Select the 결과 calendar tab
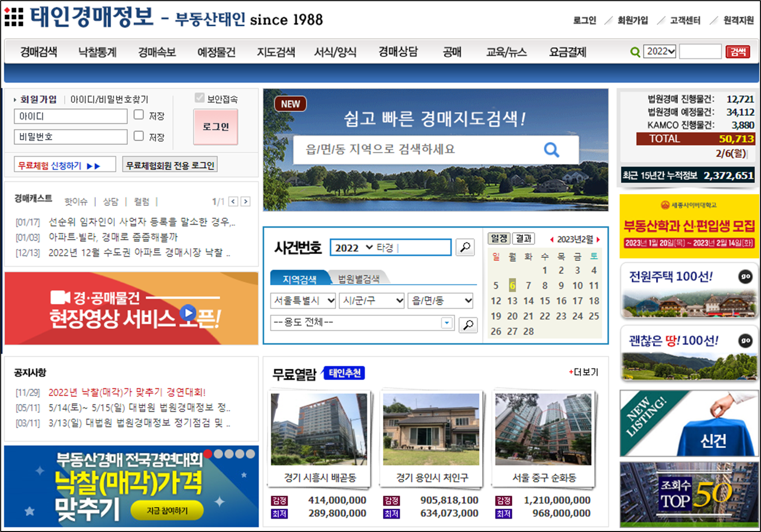Screen dimensions: 761x532 (524, 238)
